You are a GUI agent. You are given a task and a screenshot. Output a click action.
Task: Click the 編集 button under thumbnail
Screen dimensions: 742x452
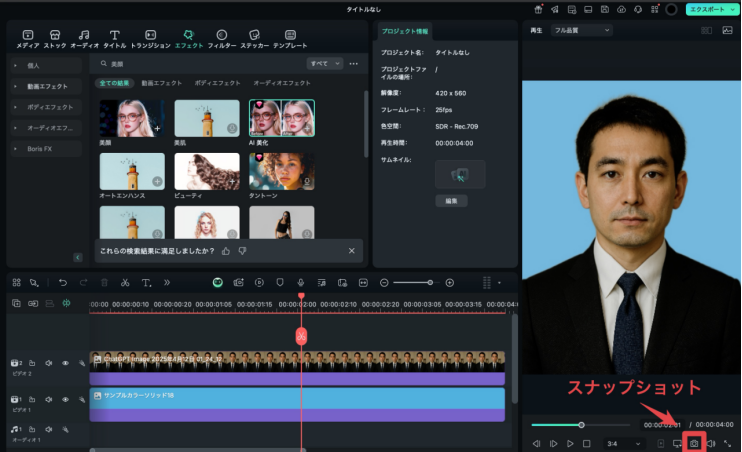(451, 201)
